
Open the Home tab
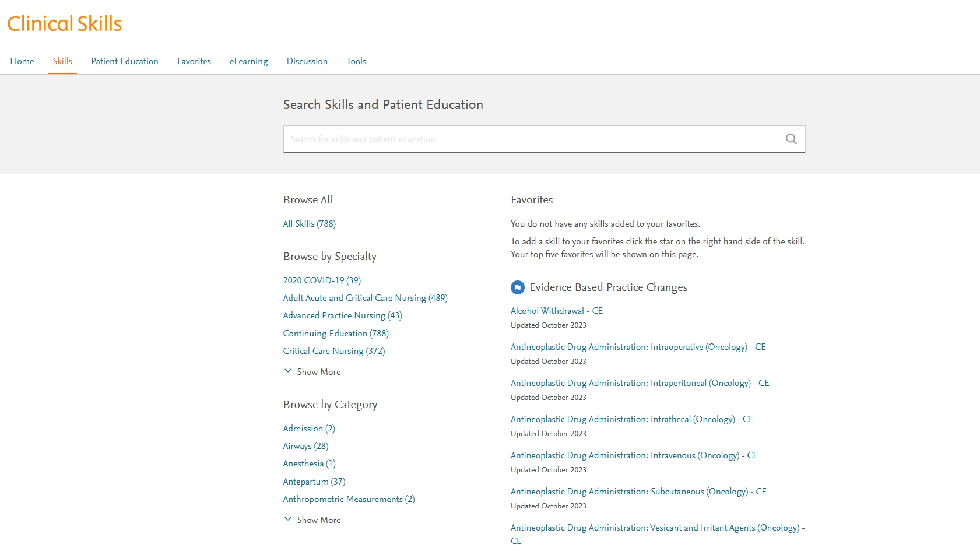click(x=22, y=61)
